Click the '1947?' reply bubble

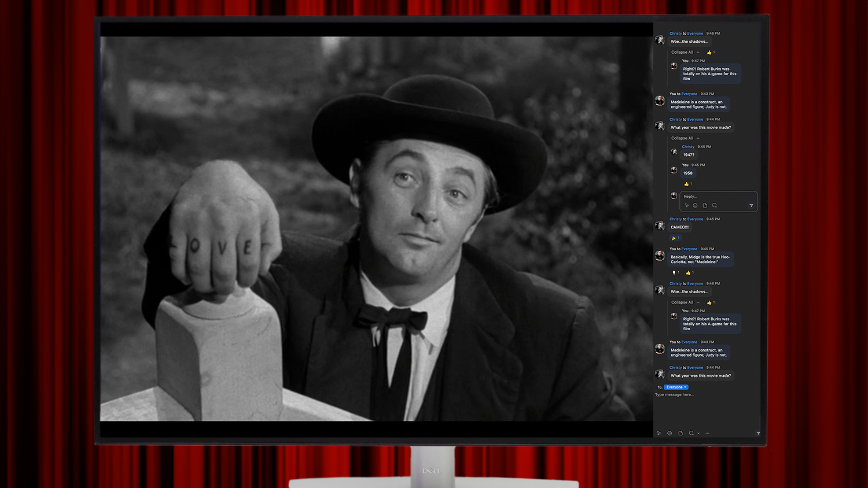tap(689, 155)
